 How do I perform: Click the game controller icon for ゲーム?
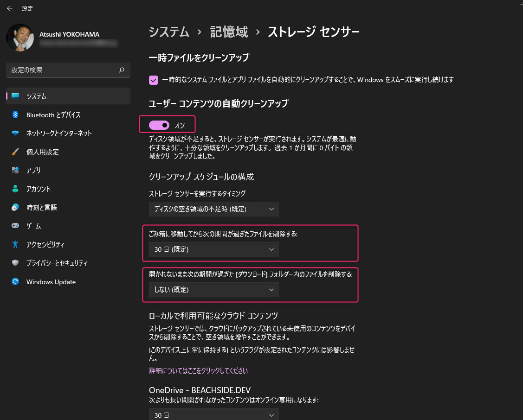pos(15,226)
